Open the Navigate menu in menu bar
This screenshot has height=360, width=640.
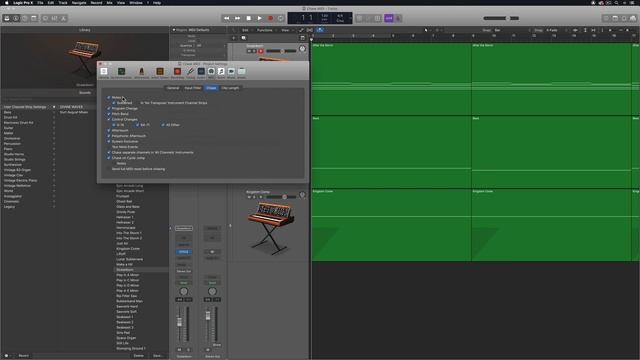[79, 2]
